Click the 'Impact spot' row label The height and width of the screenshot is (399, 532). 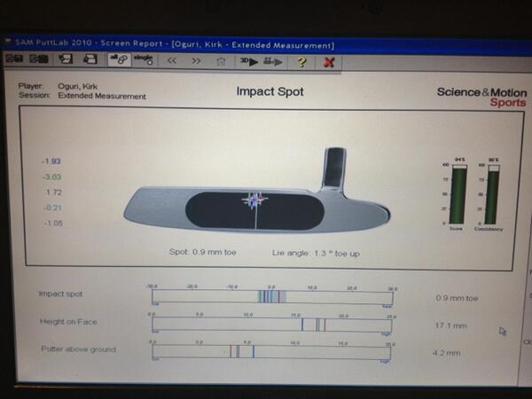point(60,293)
